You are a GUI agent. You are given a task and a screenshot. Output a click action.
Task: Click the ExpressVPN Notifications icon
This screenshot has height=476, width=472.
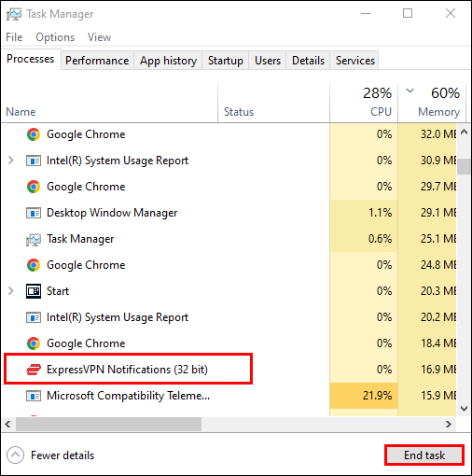point(34,370)
